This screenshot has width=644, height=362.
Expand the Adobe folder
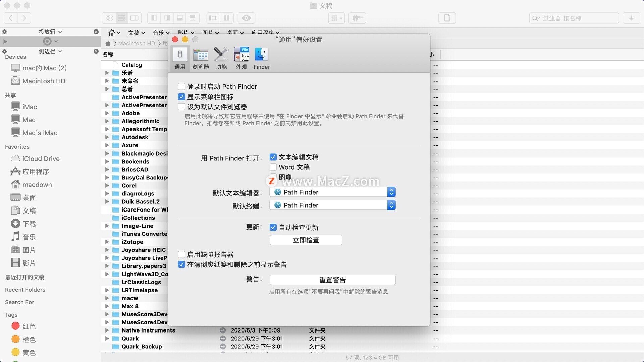click(x=107, y=113)
